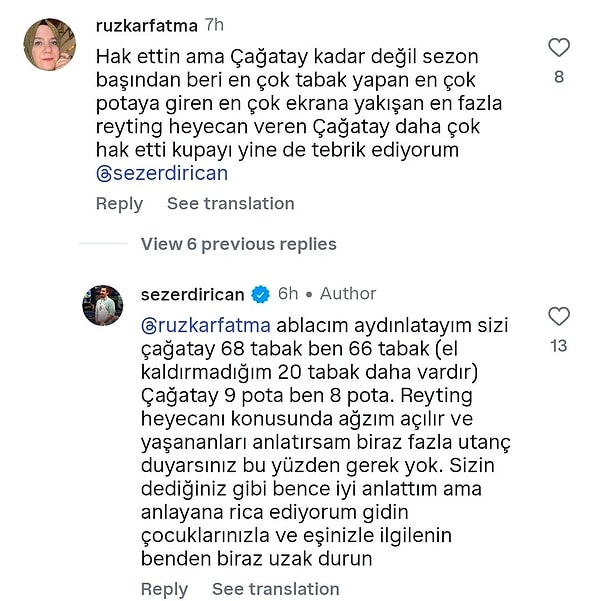Image resolution: width=600 pixels, height=601 pixels.
Task: Open the sezerdirican username link
Action: 192,294
